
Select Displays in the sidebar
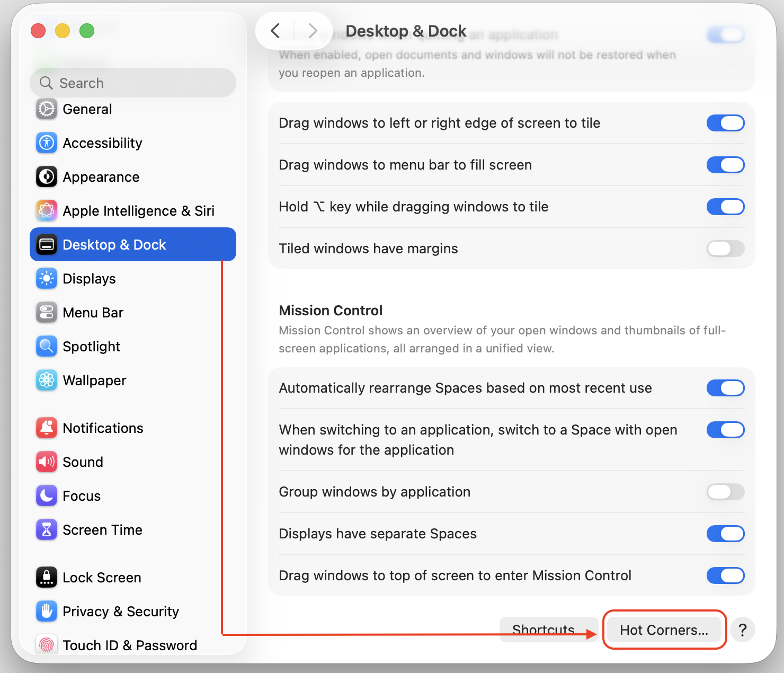pos(133,279)
